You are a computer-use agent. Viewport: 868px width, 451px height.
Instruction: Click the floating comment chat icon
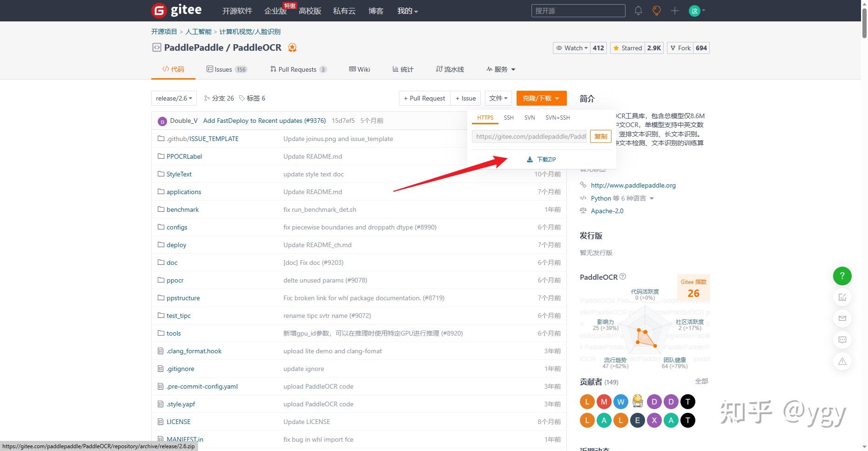pyautogui.click(x=842, y=340)
